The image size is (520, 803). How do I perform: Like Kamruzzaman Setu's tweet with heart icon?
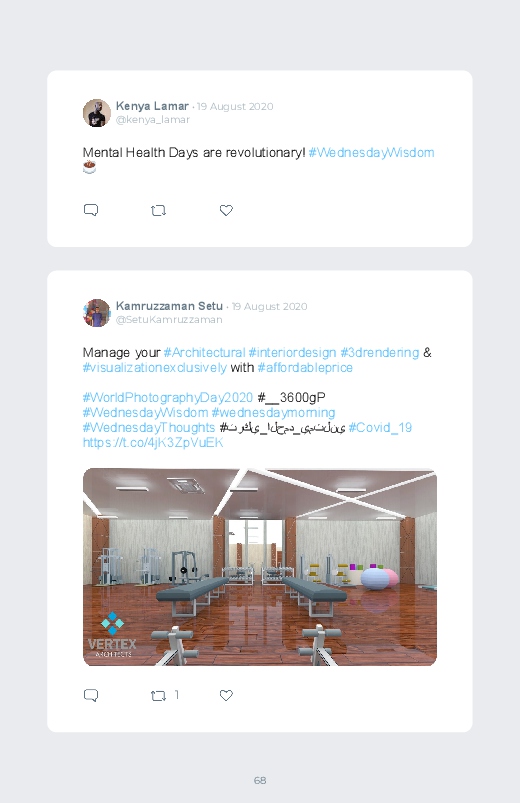pos(226,695)
